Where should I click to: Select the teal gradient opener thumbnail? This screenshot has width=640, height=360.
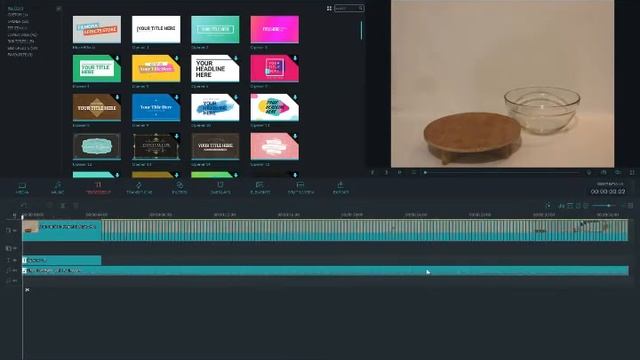point(215,29)
